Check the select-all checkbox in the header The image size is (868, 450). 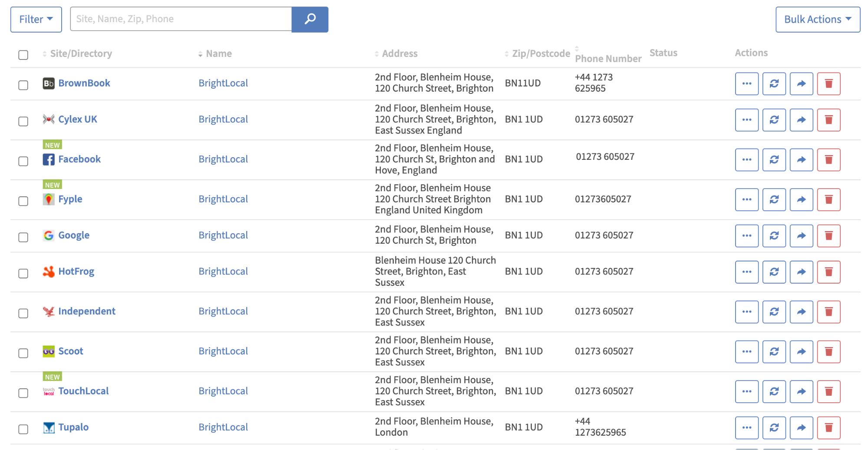23,55
